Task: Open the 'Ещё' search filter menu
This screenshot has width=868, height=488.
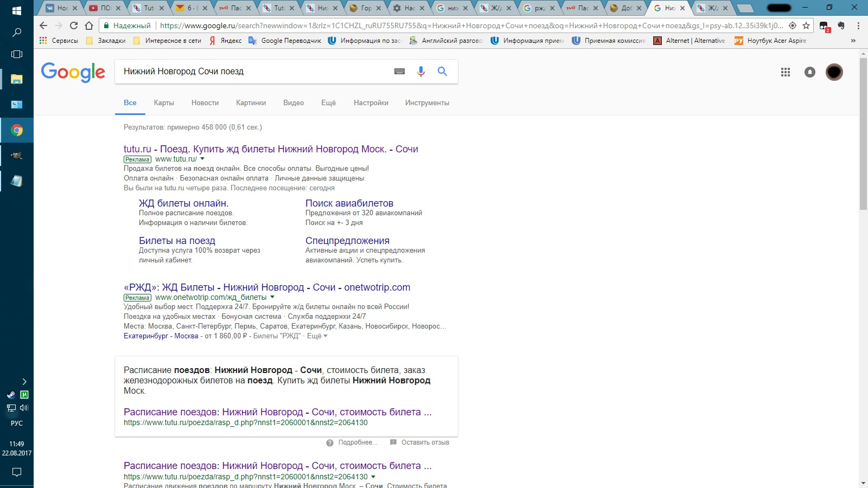Action: [328, 102]
